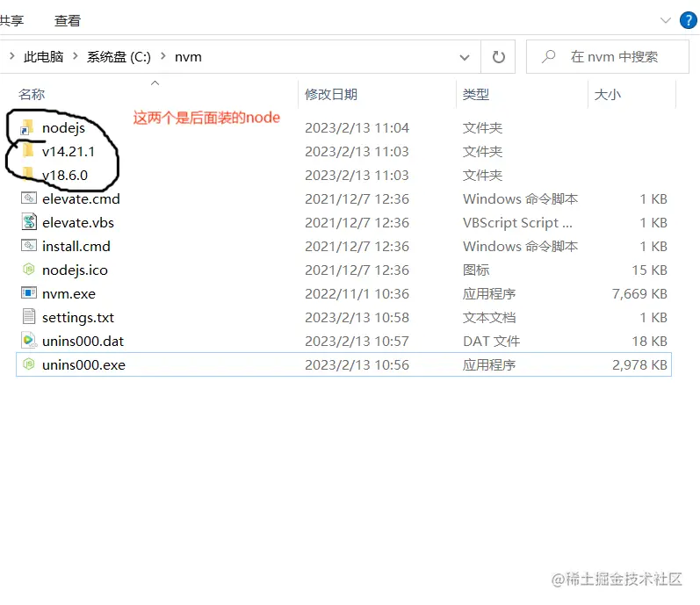This screenshot has height=605, width=700.
Task: Click the 2022/11/1 10:36 date cell
Action: coord(357,294)
